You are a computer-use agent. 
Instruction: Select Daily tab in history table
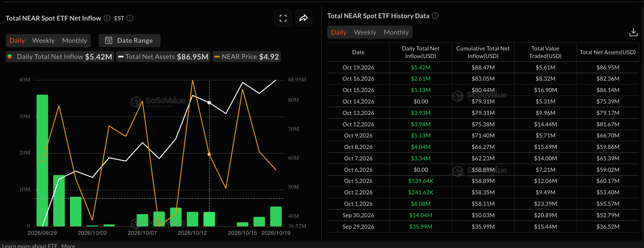[339, 32]
